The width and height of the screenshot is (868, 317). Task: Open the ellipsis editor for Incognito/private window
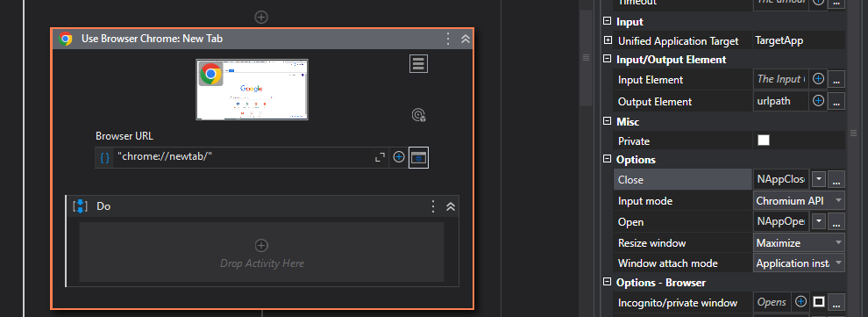836,303
